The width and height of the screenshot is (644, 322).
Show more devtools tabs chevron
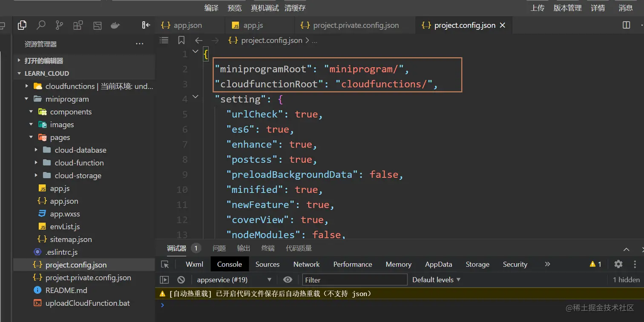pyautogui.click(x=547, y=264)
